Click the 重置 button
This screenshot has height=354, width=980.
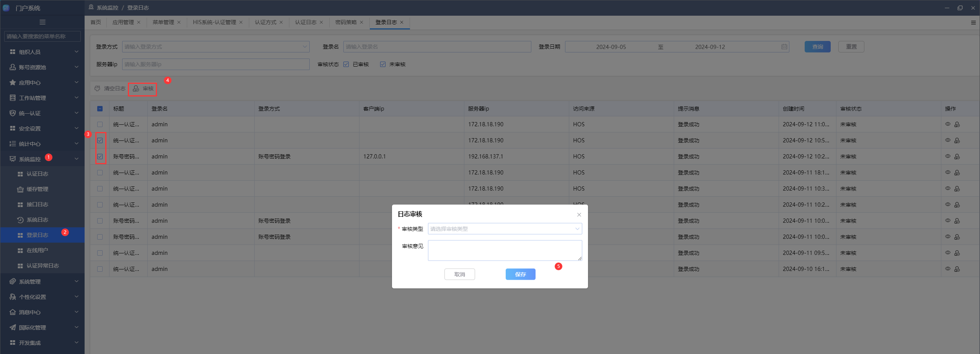coord(851,47)
